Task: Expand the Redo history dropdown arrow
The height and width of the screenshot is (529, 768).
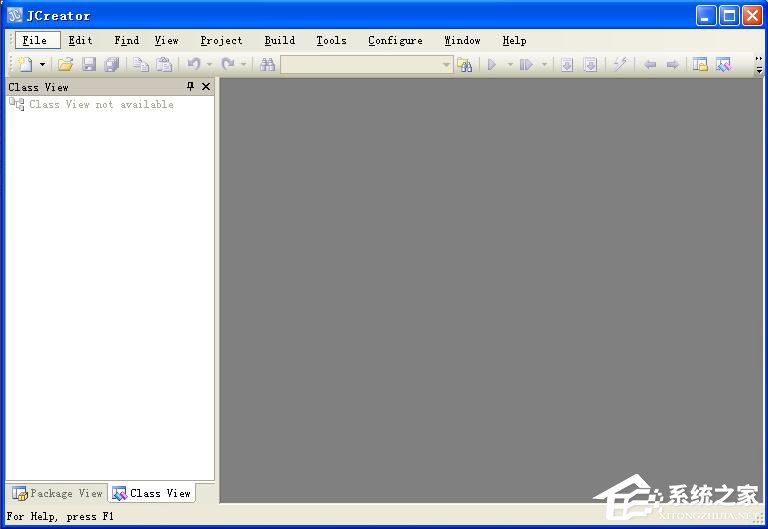Action: (x=243, y=65)
